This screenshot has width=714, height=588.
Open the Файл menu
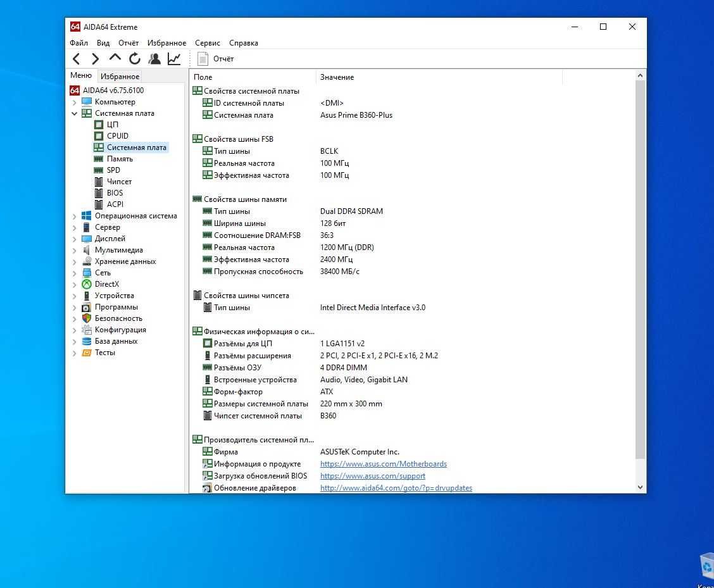tap(78, 43)
